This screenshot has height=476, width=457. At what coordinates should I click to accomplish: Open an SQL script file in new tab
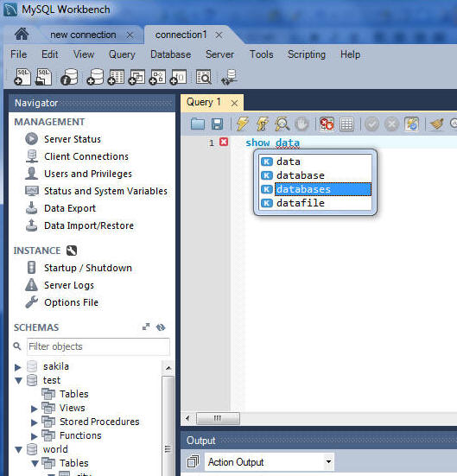44,77
